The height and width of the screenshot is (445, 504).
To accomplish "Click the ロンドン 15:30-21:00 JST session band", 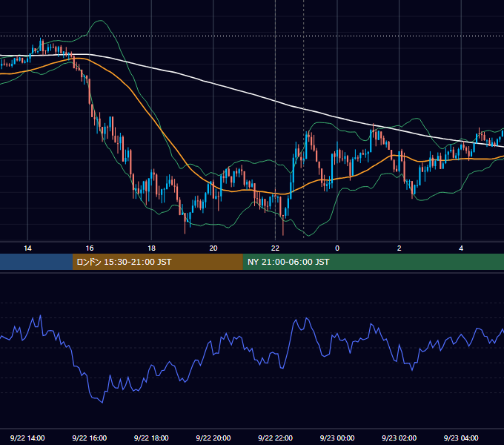I will 157,262.
